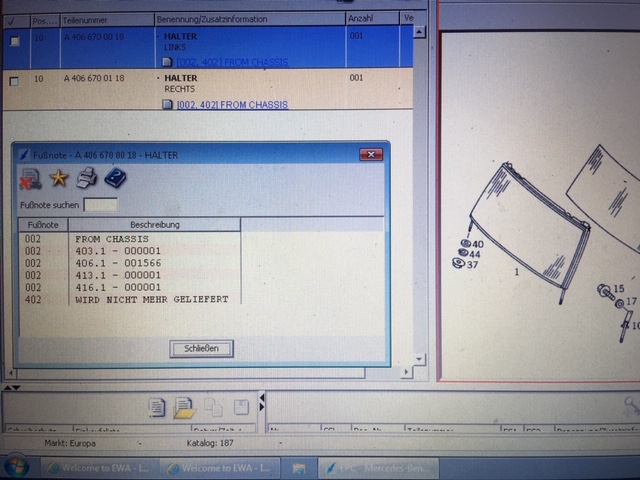Click quantity 001 in HALTER RECHTS row
This screenshot has width=640, height=480.
(x=356, y=78)
